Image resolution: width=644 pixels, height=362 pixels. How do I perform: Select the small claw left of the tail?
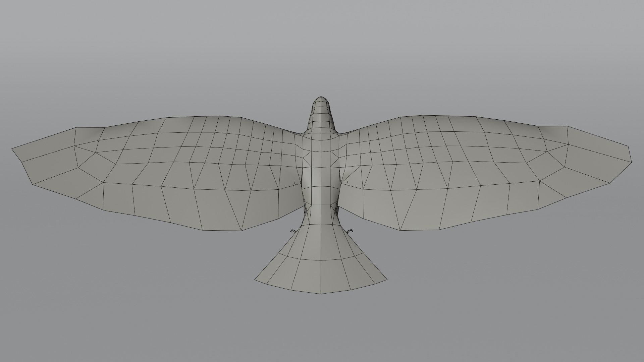tap(293, 231)
